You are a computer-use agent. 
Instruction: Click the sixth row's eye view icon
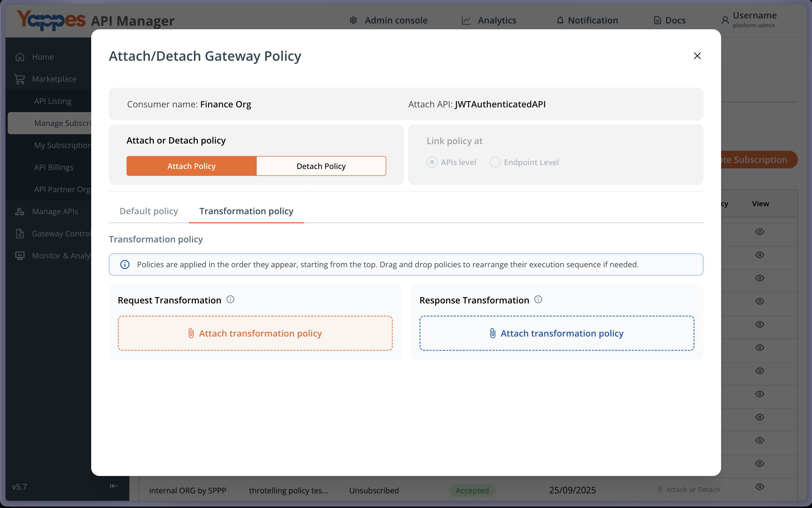tap(760, 347)
